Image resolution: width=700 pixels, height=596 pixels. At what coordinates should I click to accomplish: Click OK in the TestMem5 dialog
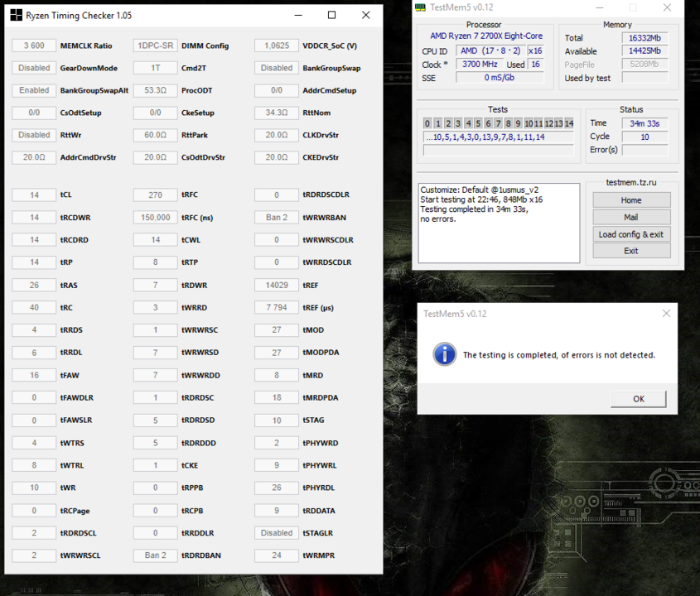pos(639,399)
